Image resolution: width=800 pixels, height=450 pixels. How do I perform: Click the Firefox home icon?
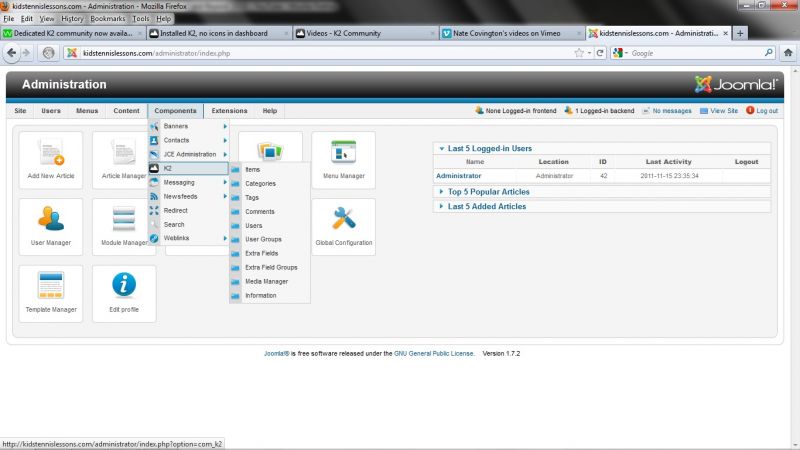(x=788, y=53)
